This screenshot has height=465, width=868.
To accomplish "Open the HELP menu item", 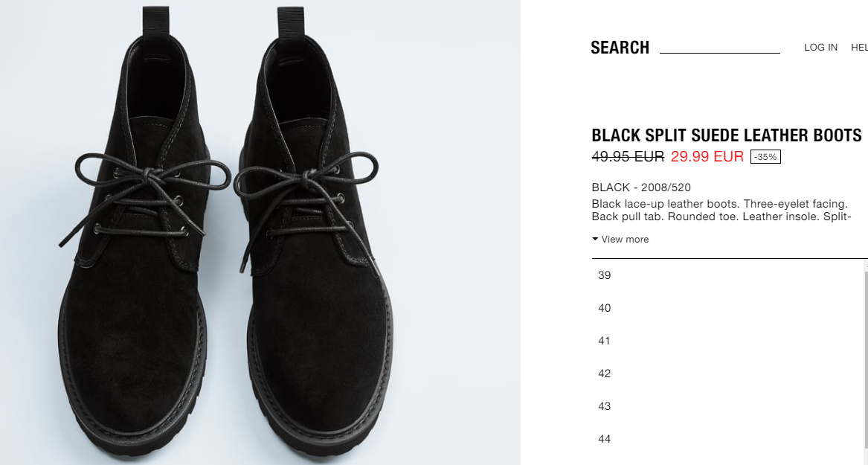I will pyautogui.click(x=860, y=48).
